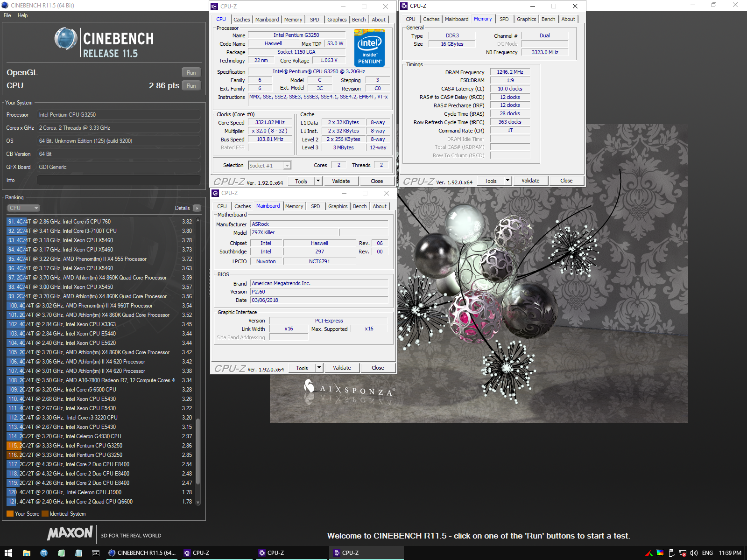
Task: Expand Tools arrow in CPU-Z Mainboard window
Action: [x=319, y=368]
